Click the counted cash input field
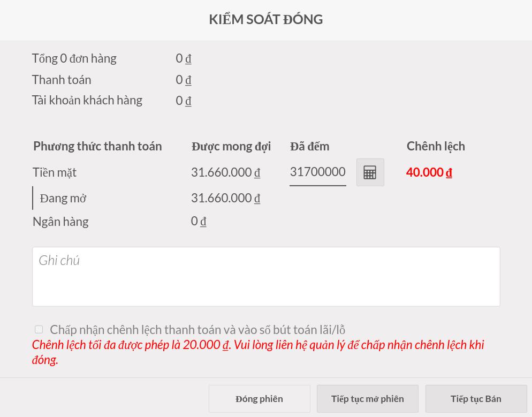The image size is (532, 417). pos(317,172)
